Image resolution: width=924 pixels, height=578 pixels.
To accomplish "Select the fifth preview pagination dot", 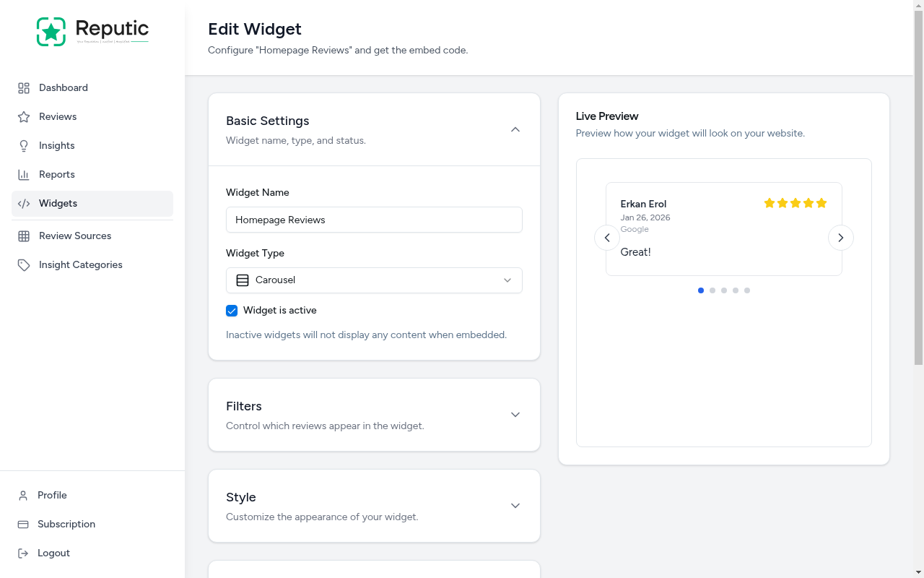I will pos(747,290).
